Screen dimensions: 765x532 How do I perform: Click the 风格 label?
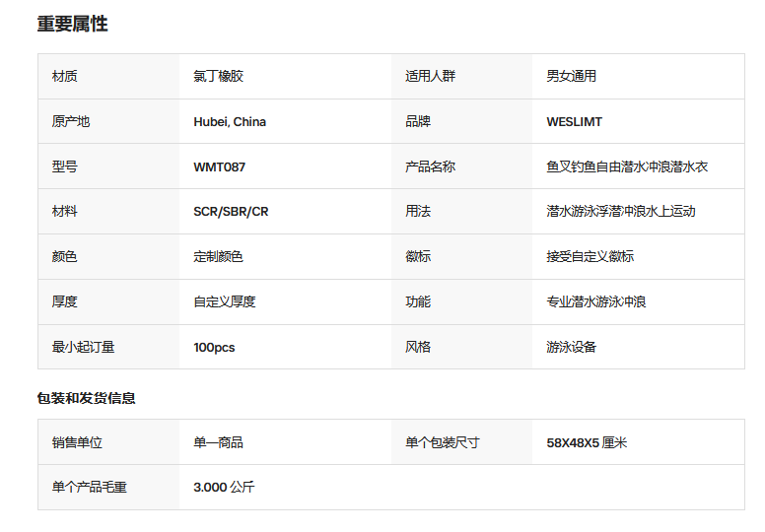pos(418,347)
